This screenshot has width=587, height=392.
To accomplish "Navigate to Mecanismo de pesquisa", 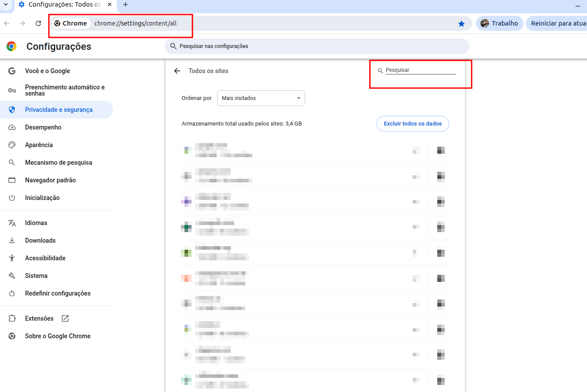I will pyautogui.click(x=59, y=163).
